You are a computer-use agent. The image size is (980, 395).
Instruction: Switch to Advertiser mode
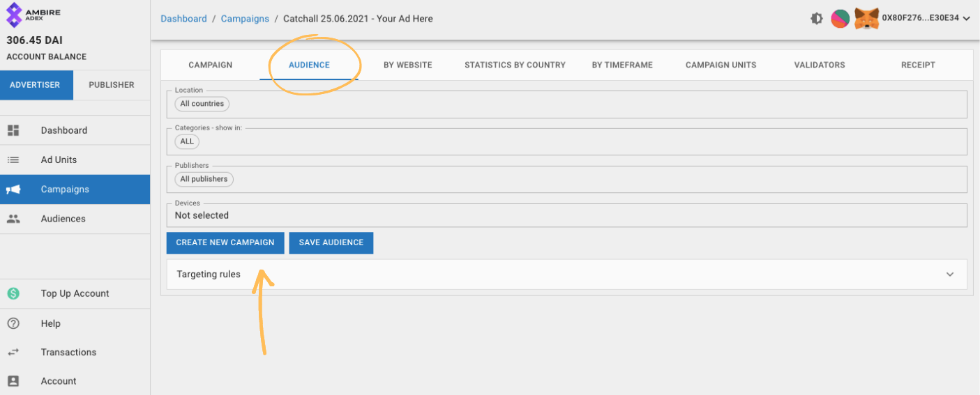pyautogui.click(x=36, y=85)
